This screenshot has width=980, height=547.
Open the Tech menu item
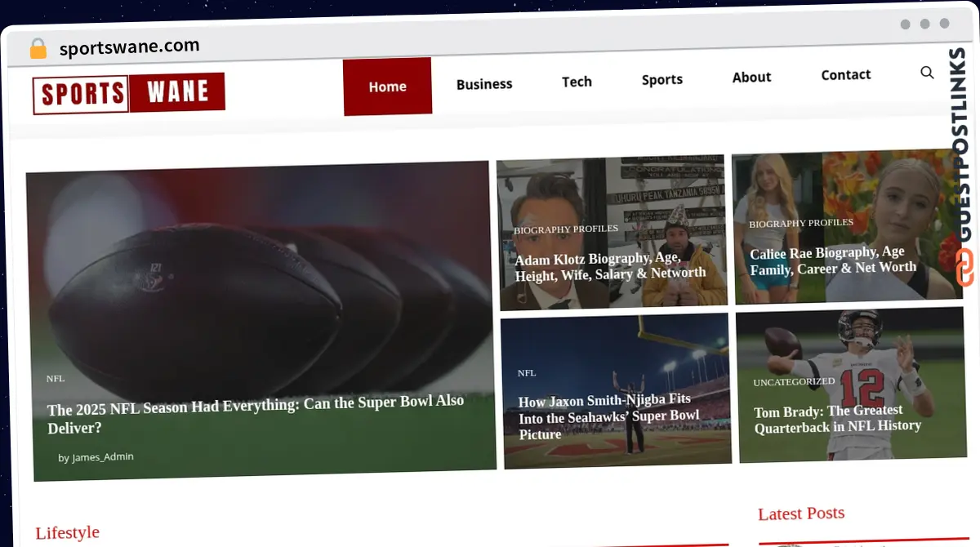[577, 82]
